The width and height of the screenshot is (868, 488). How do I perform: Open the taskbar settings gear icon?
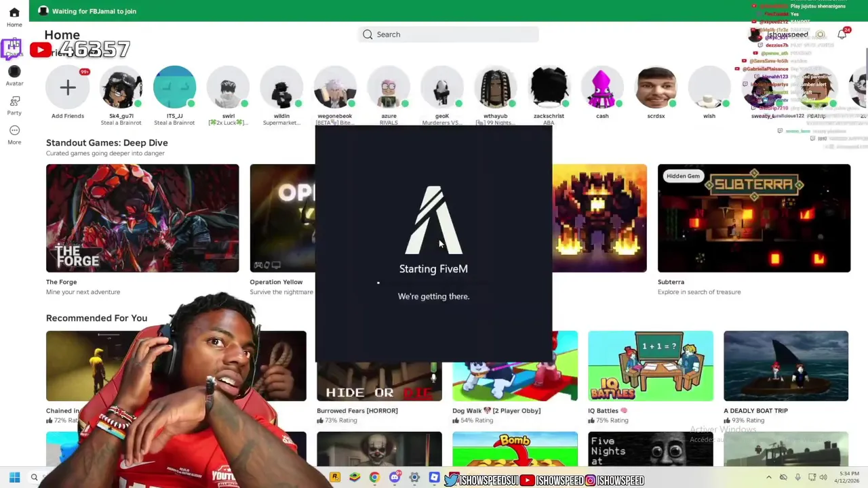pos(414,478)
